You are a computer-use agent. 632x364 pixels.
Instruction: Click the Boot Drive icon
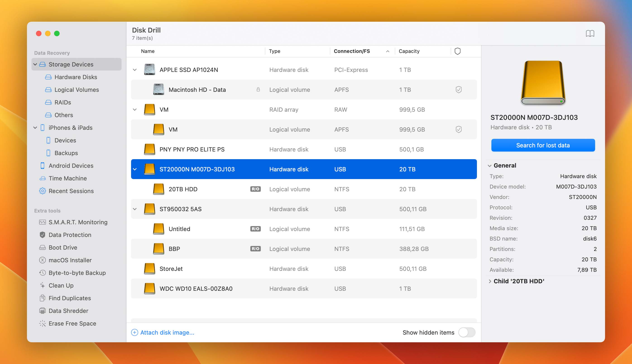(x=41, y=247)
